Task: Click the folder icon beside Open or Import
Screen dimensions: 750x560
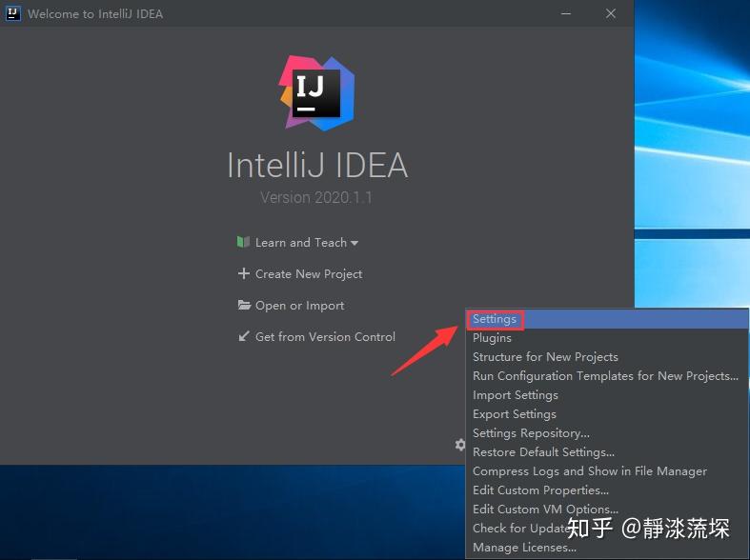Action: [244, 305]
